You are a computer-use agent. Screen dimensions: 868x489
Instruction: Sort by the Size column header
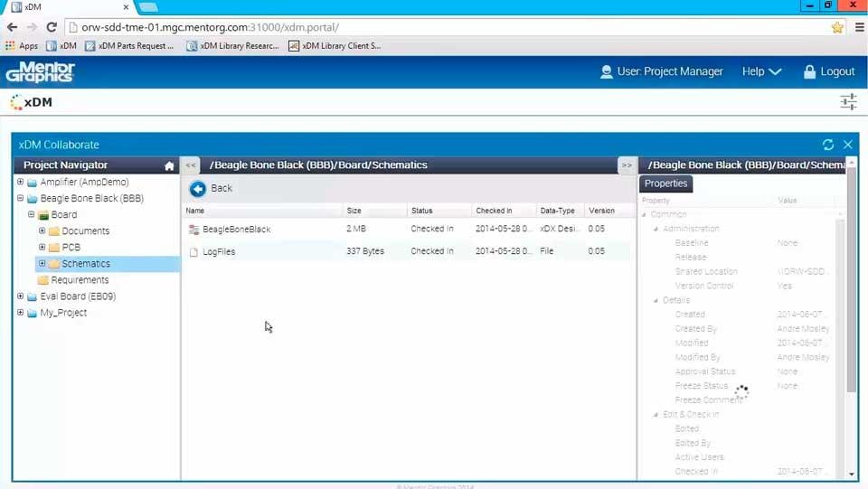coord(374,211)
